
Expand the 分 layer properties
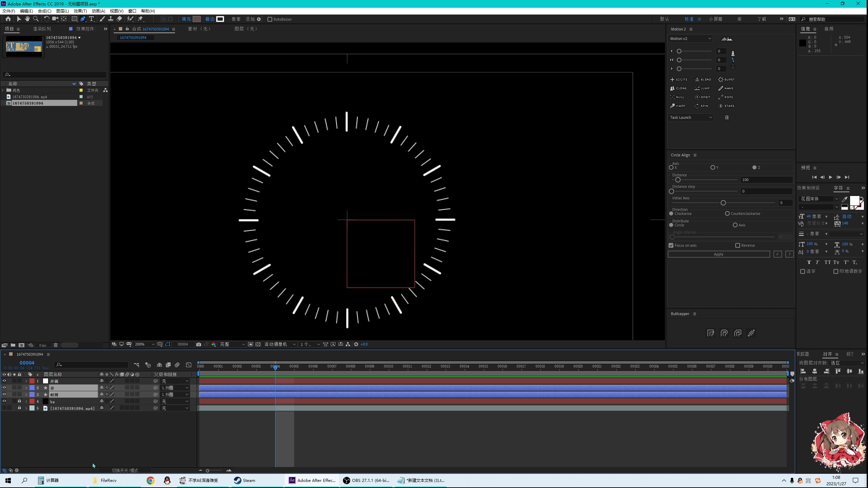point(26,388)
